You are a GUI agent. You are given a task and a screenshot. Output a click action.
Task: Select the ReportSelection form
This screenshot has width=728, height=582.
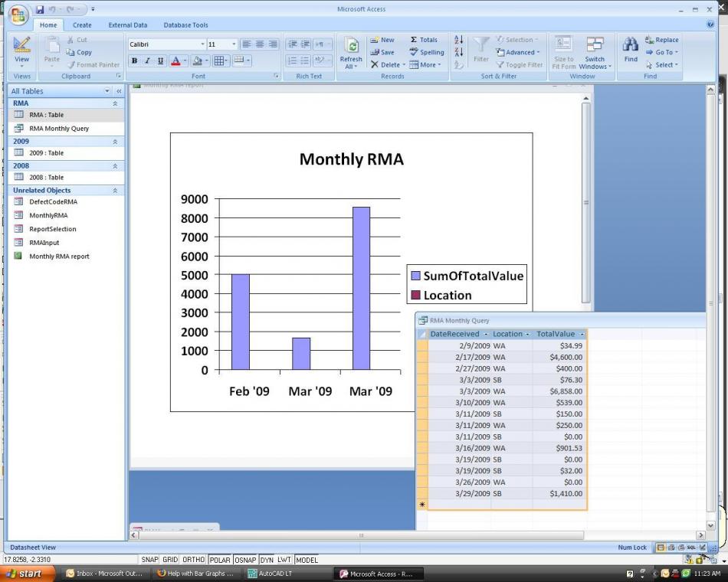click(x=67, y=229)
